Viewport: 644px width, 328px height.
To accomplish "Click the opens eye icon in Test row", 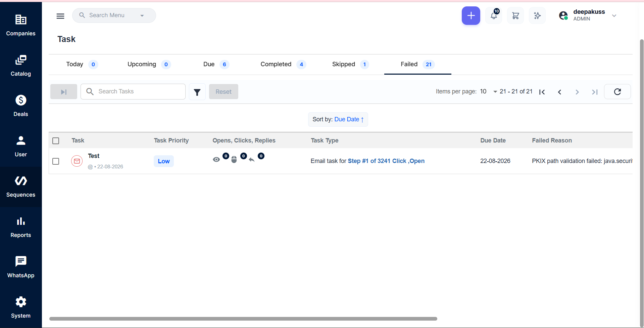I will pyautogui.click(x=216, y=159).
